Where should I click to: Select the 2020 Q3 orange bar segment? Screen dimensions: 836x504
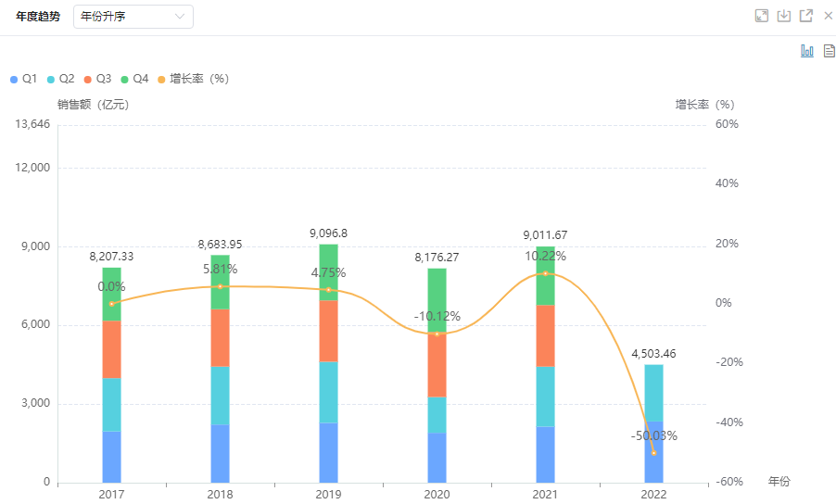click(x=437, y=364)
